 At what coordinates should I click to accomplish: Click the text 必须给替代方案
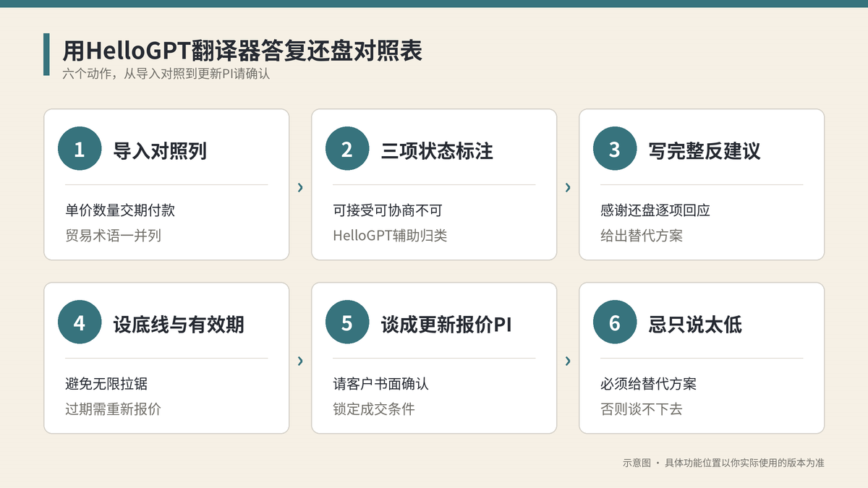[648, 384]
